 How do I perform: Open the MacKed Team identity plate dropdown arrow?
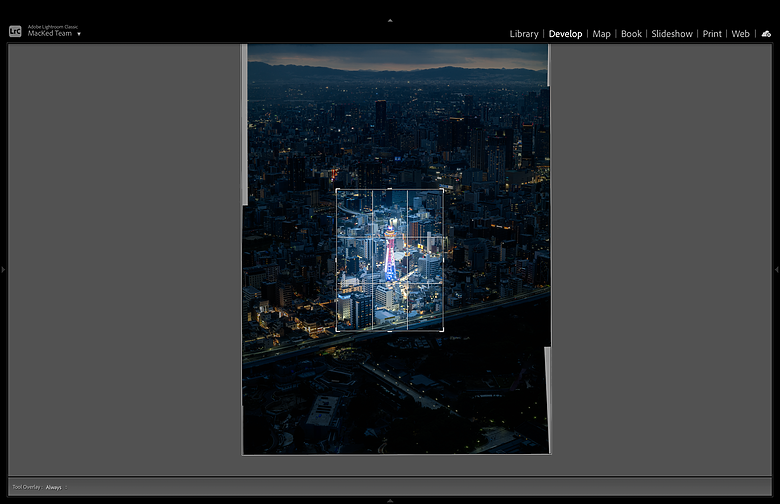[x=79, y=34]
